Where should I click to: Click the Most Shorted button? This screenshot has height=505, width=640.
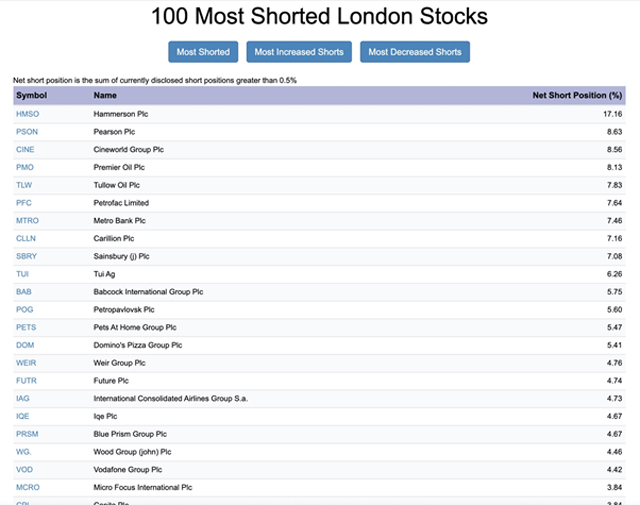tap(203, 52)
